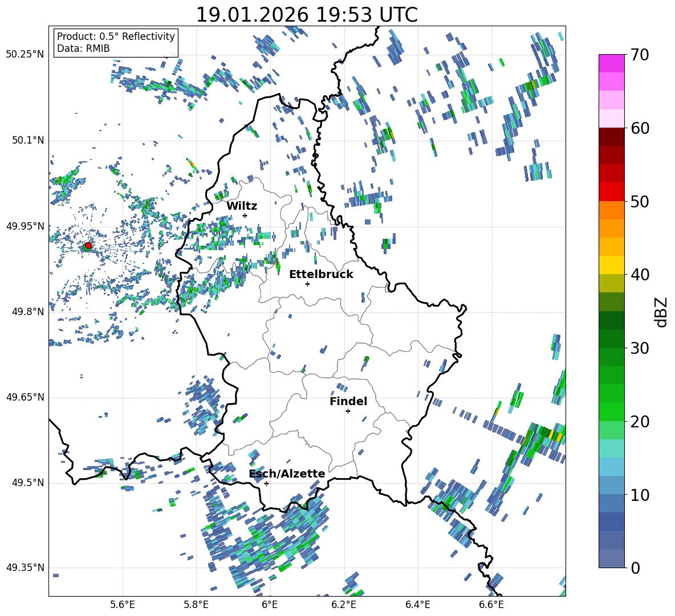Click the magenta colorbar segment near 70 dBZ

611,63
